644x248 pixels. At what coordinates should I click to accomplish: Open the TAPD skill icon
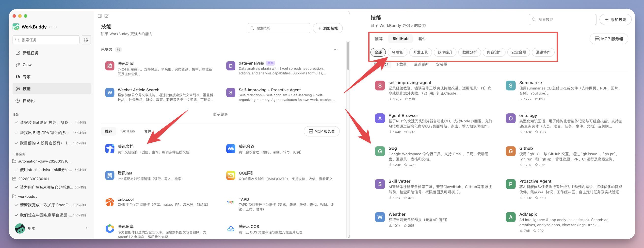click(x=231, y=202)
